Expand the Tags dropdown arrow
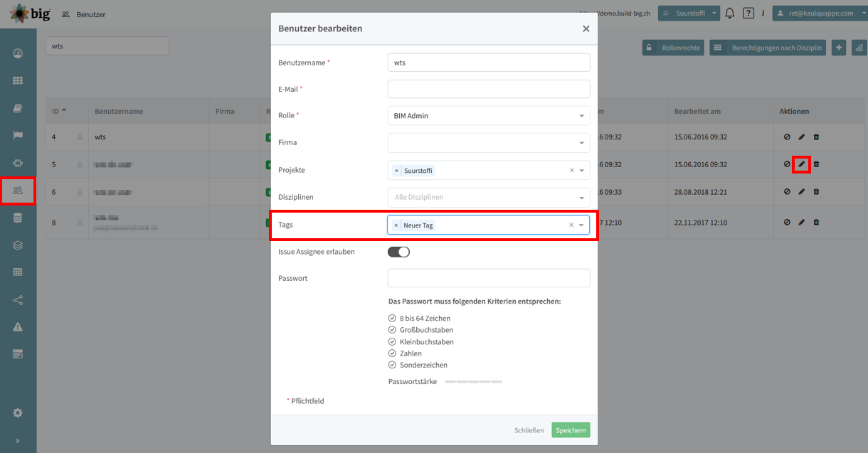Viewport: 868px width, 453px height. coord(582,225)
